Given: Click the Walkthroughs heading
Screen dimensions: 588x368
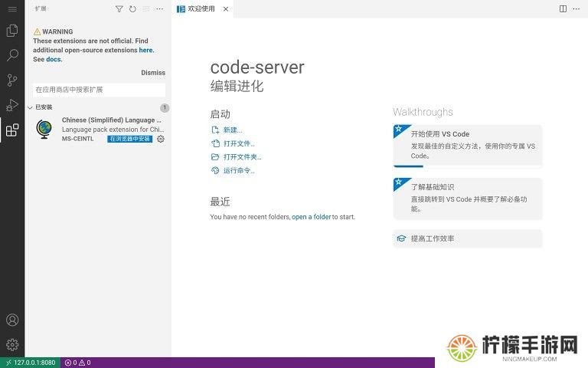Looking at the screenshot, I should 423,112.
